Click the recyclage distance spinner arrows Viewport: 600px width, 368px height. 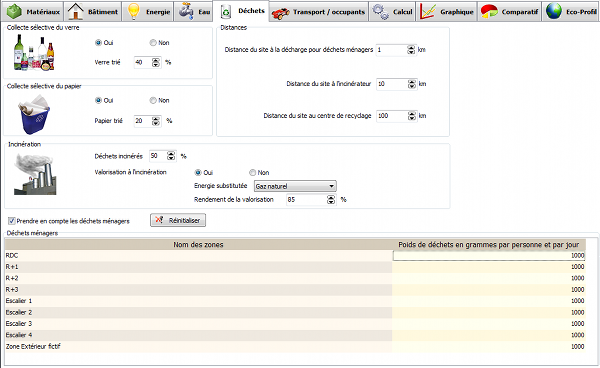coord(412,116)
